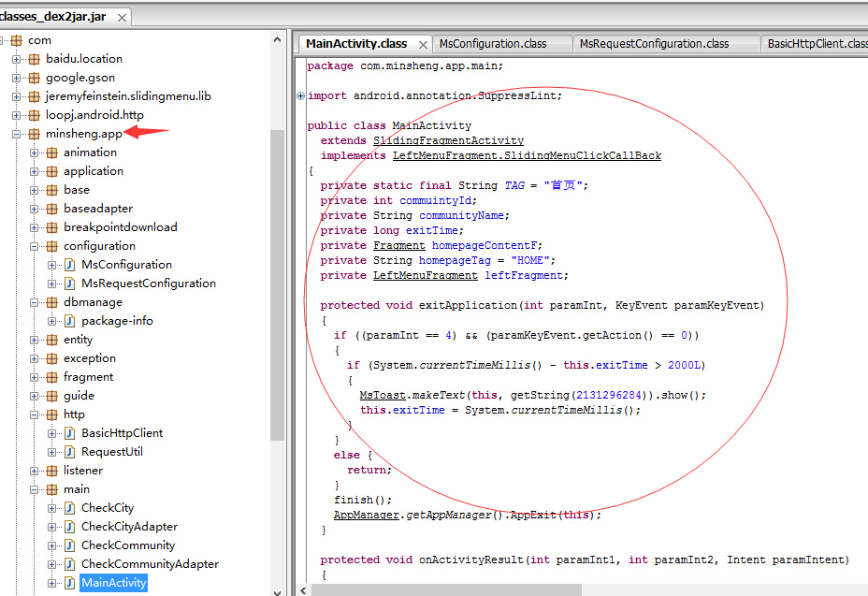Image resolution: width=868 pixels, height=596 pixels.
Task: Expand the animation package node
Action: 34,153
